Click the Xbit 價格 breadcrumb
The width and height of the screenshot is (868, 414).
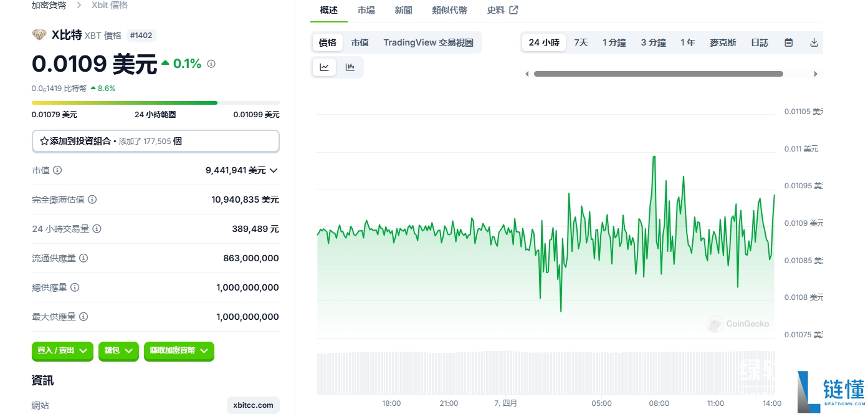click(x=110, y=5)
